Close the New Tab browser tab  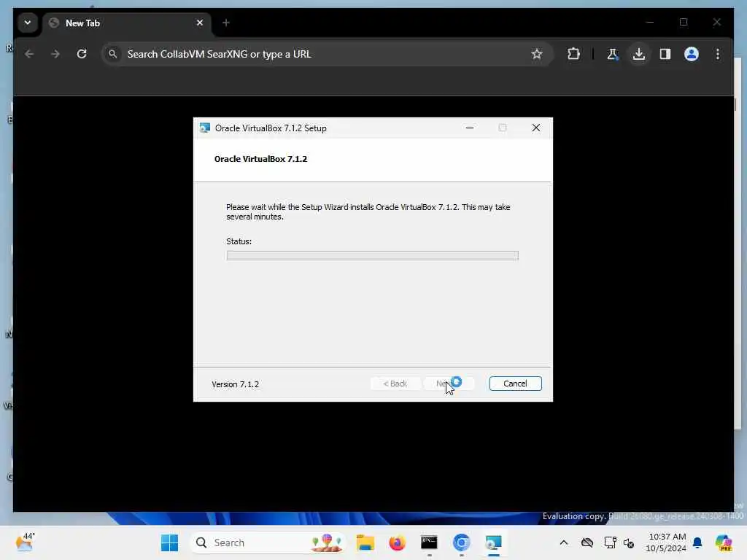click(x=200, y=23)
